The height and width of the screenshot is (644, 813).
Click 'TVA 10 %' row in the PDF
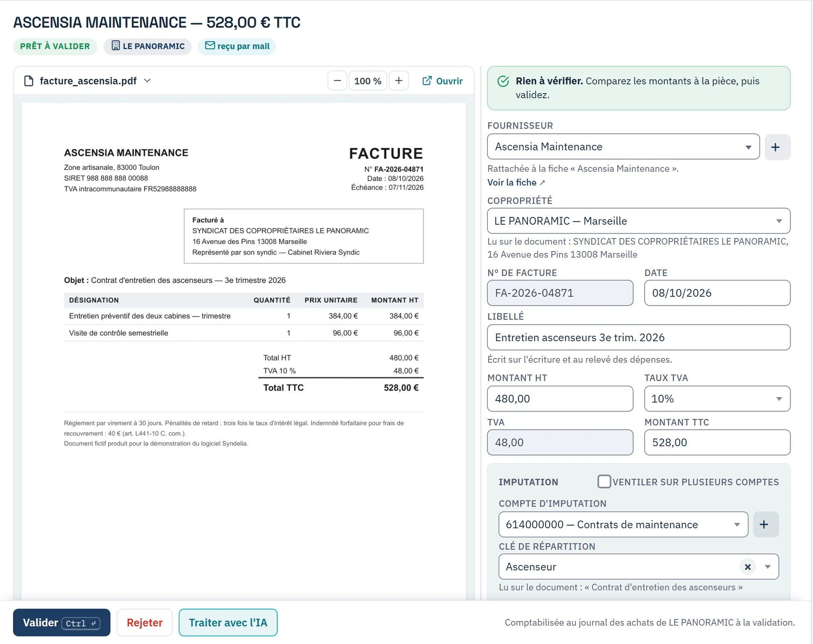(x=341, y=371)
